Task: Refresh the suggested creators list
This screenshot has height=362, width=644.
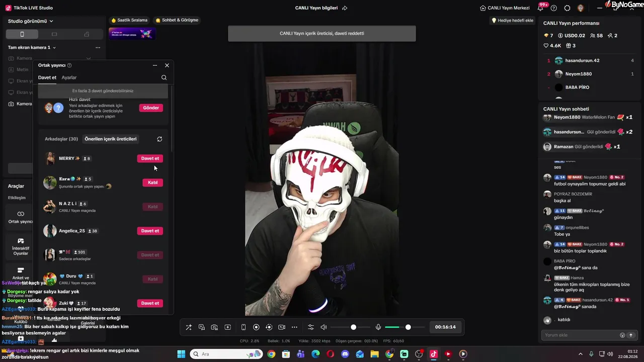Action: click(159, 139)
